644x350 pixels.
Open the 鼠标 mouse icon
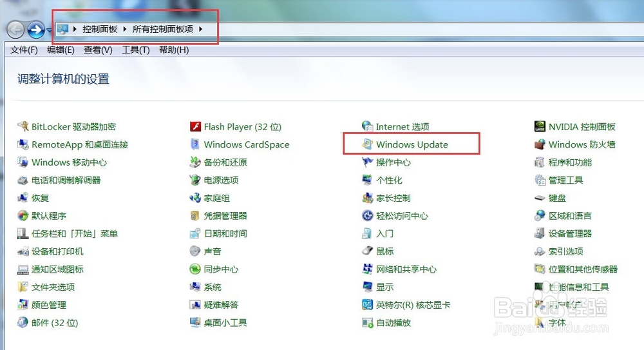pyautogui.click(x=367, y=251)
